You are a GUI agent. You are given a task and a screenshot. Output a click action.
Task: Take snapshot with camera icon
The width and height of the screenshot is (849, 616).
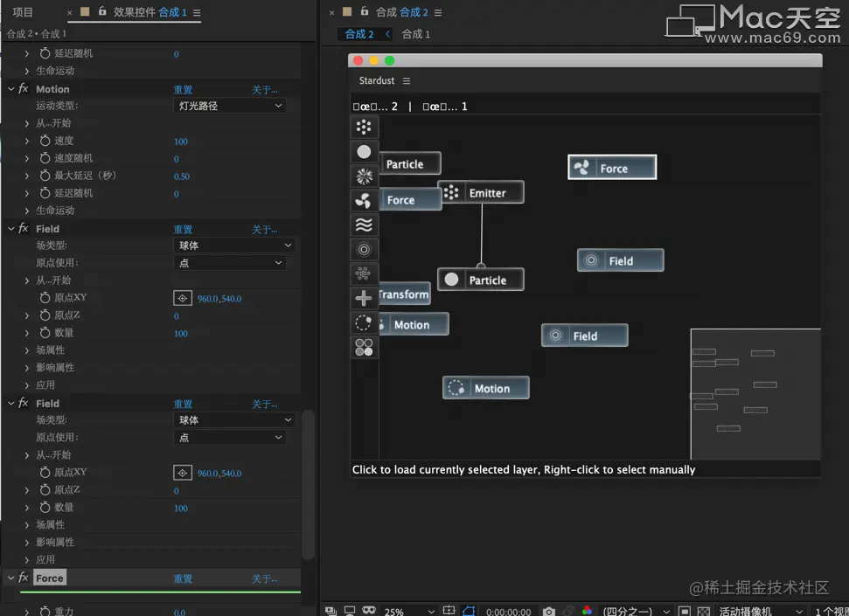(x=549, y=611)
